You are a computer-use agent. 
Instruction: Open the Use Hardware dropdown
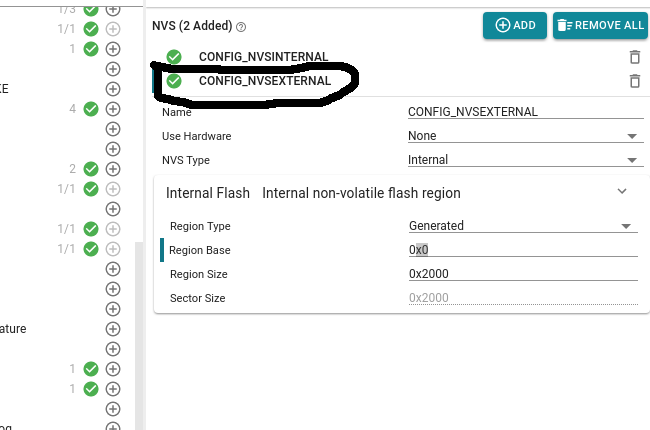pos(522,136)
